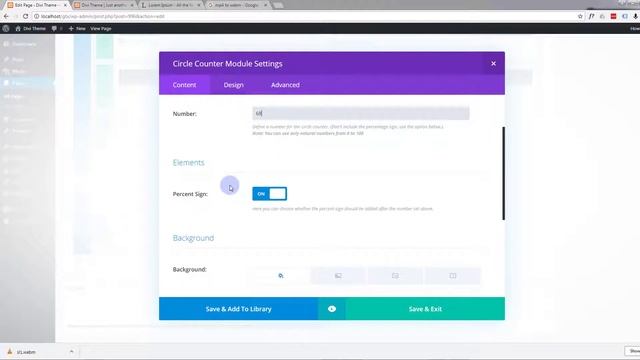Switch to the Google search browser tab
Screen dimensions: 640x360
237,5
